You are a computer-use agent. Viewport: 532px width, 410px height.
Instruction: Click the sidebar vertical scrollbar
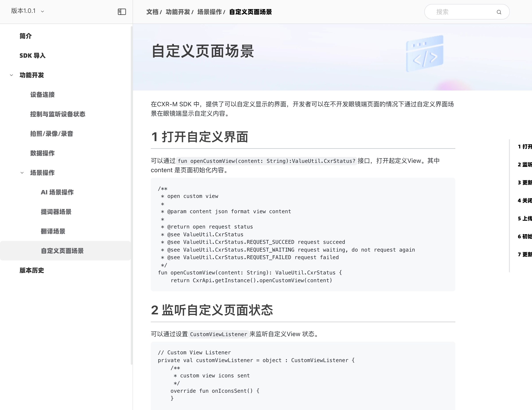tap(131, 195)
